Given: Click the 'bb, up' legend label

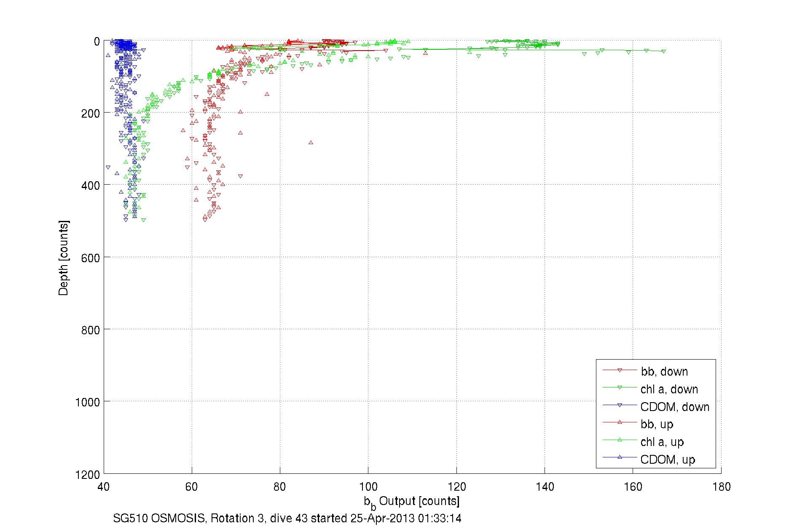Looking at the screenshot, I should point(657,424).
